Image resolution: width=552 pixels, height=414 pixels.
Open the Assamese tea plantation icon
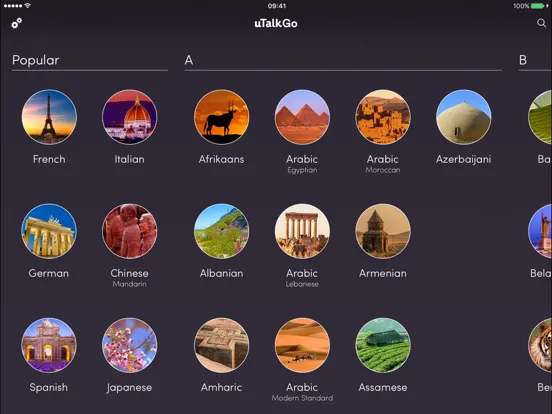coord(383,345)
